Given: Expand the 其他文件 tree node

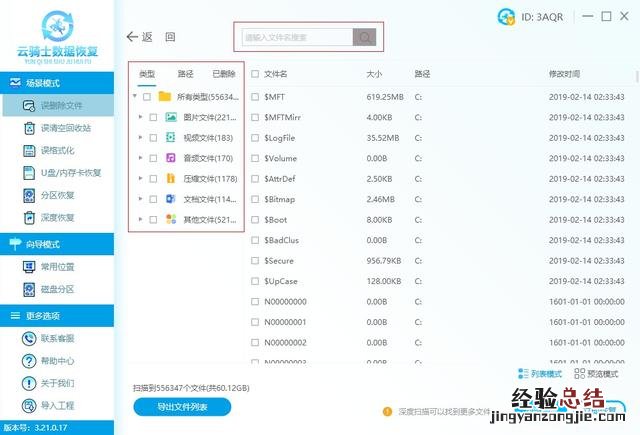Looking at the screenshot, I should (x=140, y=219).
